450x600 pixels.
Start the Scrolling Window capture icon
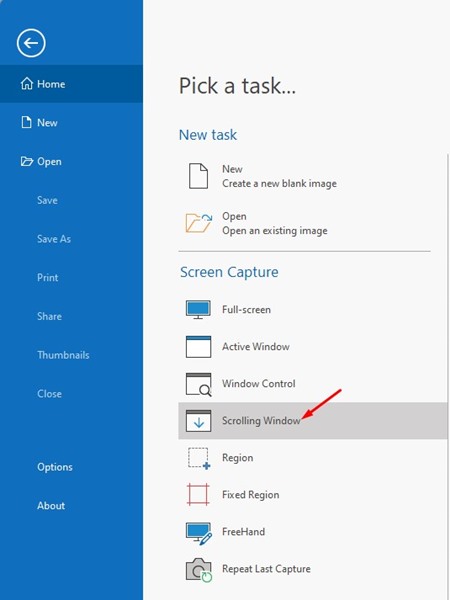[x=198, y=421]
